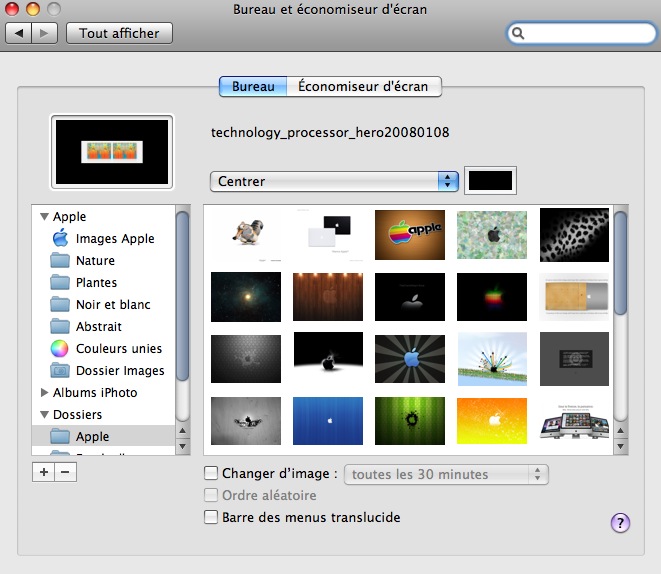Select Couleurs unies color wheel
This screenshot has height=574, width=661.
pos(106,349)
